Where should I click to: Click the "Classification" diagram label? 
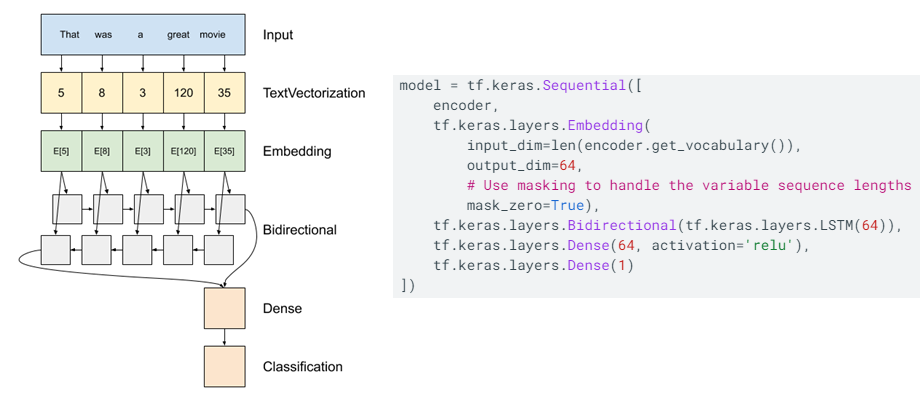[x=303, y=367]
